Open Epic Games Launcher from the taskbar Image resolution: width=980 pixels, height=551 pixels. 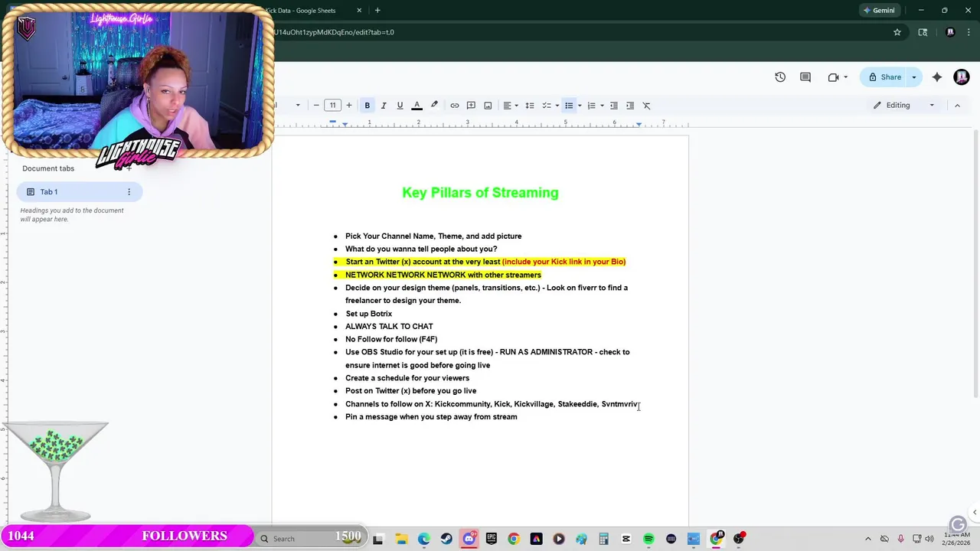[x=492, y=539]
